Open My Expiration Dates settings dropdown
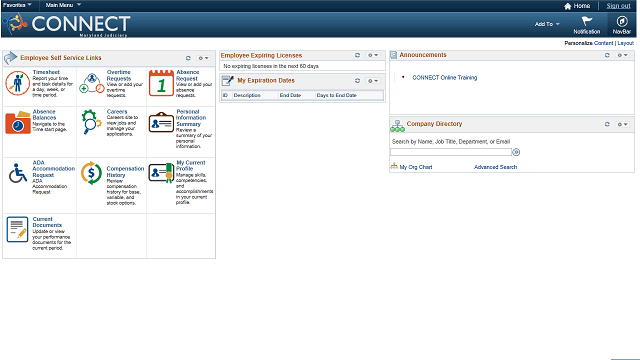640x360 pixels. 373,81
